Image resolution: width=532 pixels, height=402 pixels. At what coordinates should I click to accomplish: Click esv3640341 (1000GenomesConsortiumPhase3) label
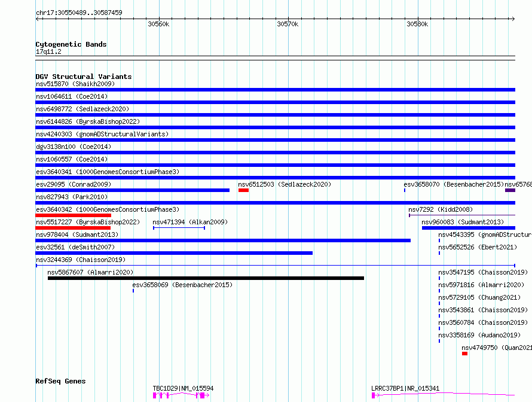(108, 172)
